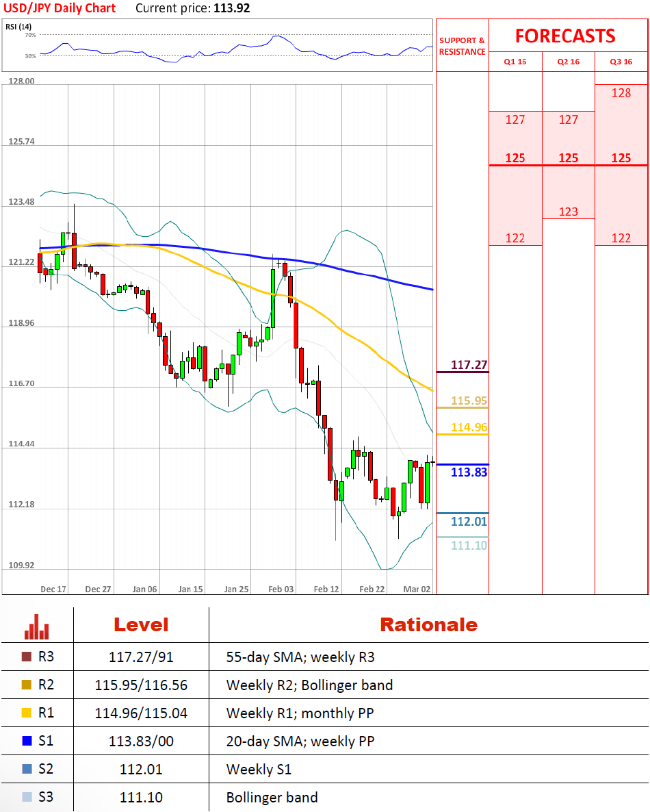
Task: Click the 111.10 support level marker
Action: tap(469, 545)
